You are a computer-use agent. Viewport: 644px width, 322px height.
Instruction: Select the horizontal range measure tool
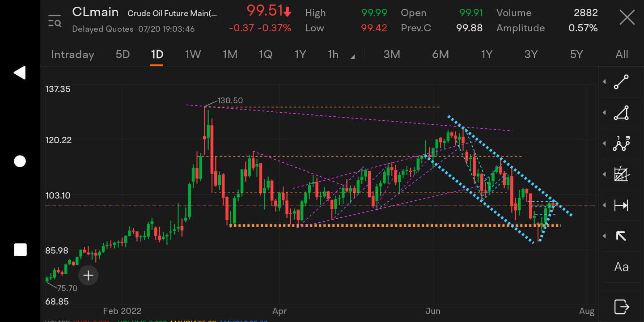tap(621, 205)
